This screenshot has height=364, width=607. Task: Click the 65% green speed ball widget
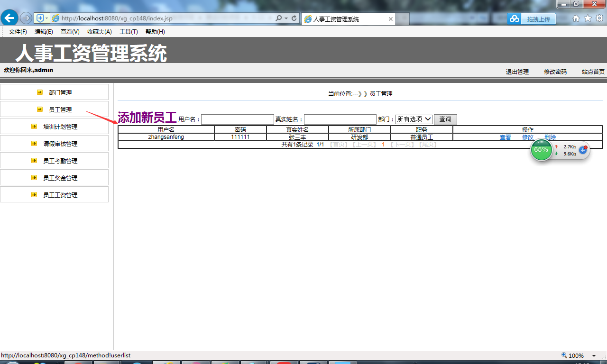pos(541,150)
